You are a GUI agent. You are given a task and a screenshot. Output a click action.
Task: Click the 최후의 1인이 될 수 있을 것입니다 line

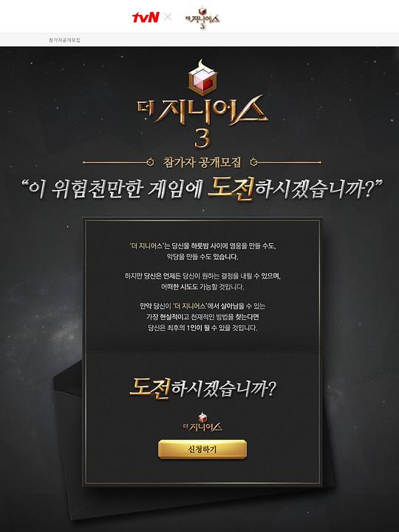(202, 328)
